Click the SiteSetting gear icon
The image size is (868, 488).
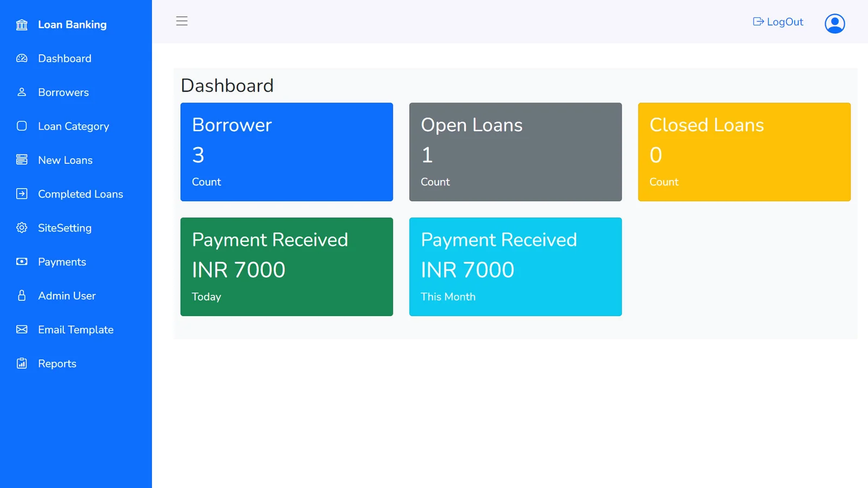point(22,228)
